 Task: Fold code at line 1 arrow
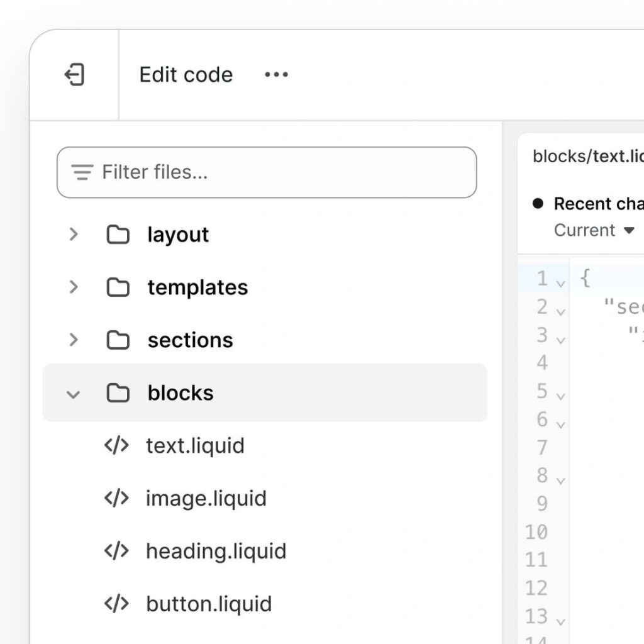coord(560,284)
